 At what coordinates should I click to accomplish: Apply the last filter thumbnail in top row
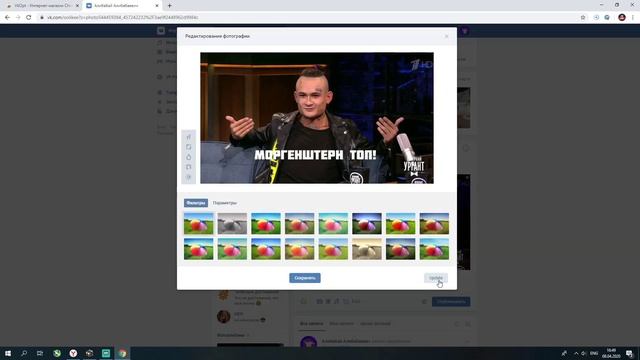click(x=434, y=223)
